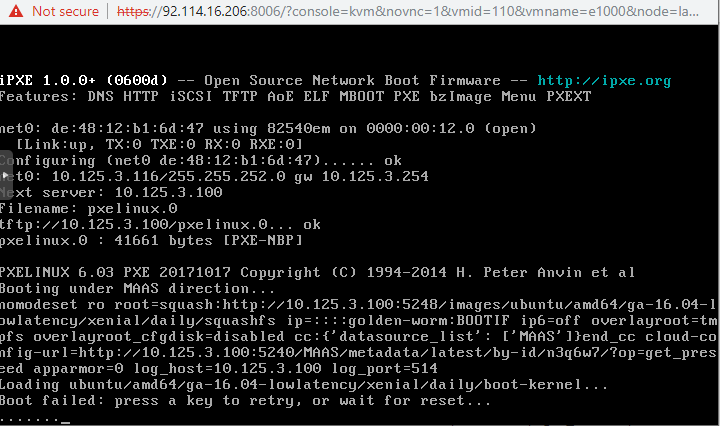
Task: Click the struck-through https in the URL
Action: coord(135,11)
